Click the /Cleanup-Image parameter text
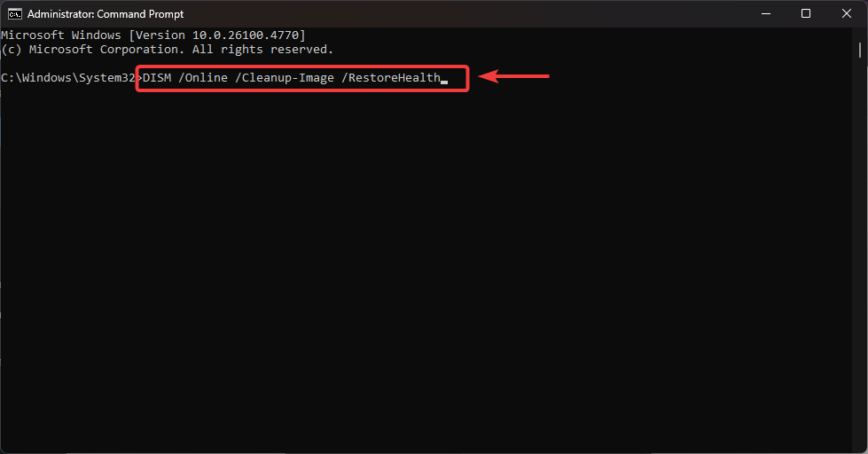Image resolution: width=868 pixels, height=454 pixels. click(x=286, y=78)
